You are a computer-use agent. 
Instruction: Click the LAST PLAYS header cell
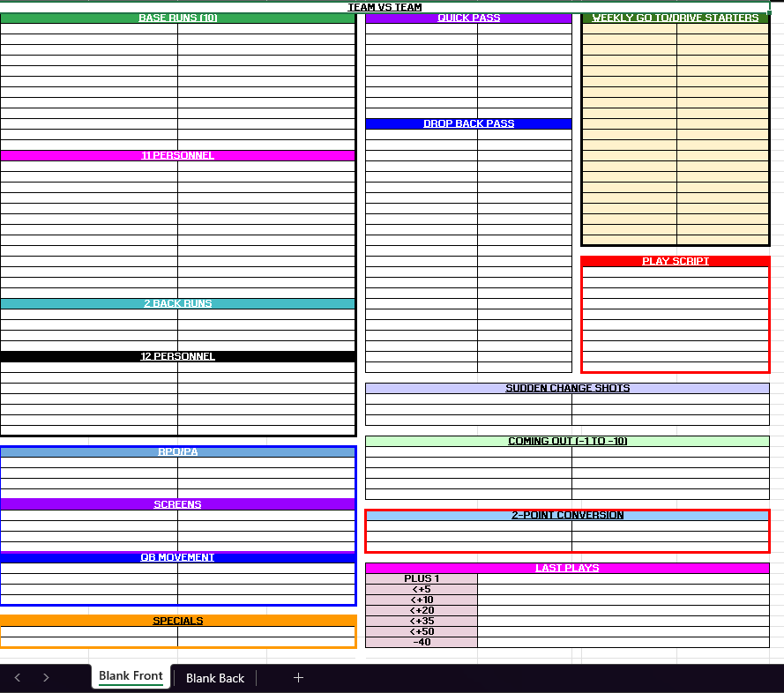567,568
